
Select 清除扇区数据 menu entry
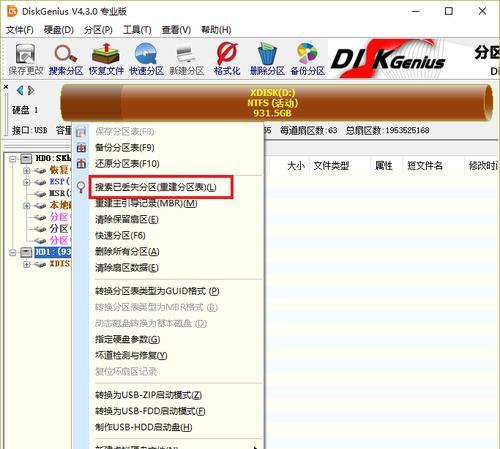(168, 268)
